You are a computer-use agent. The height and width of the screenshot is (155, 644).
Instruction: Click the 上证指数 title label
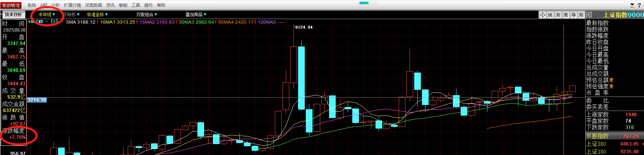click(615, 15)
